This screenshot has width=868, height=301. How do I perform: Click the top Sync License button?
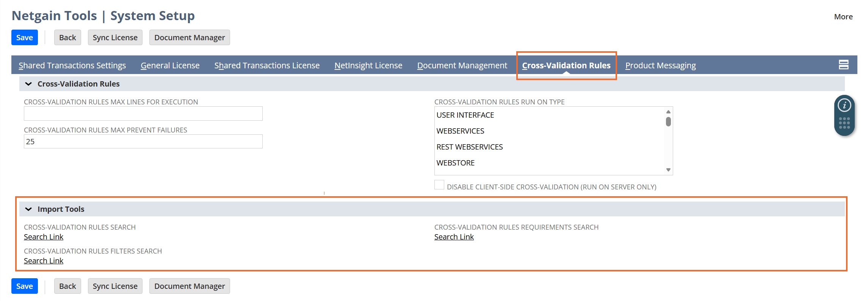click(x=115, y=38)
